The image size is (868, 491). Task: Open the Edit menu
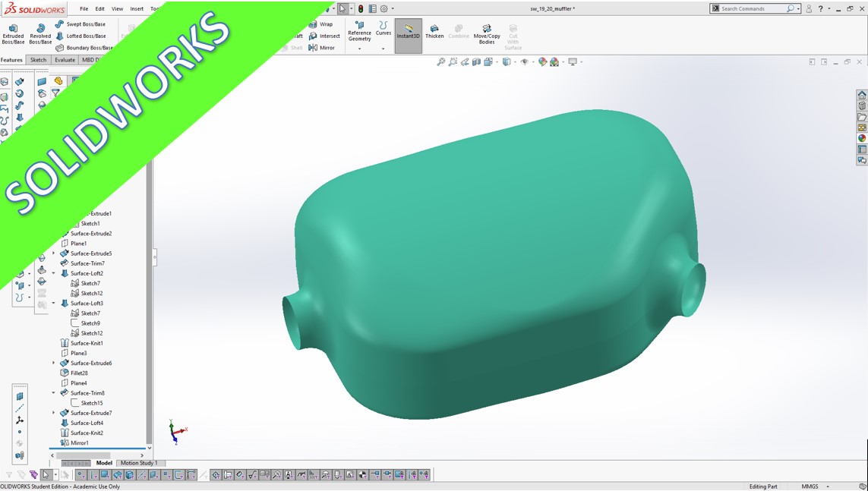click(x=99, y=9)
